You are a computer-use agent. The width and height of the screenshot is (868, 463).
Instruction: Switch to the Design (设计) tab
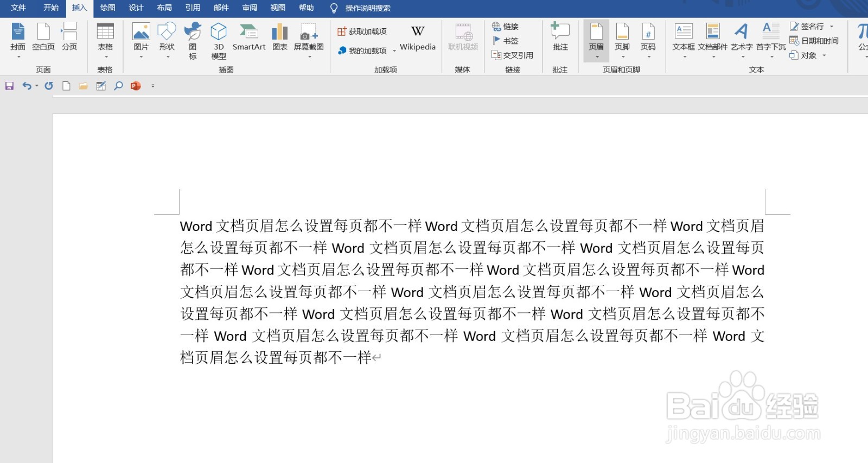(136, 8)
